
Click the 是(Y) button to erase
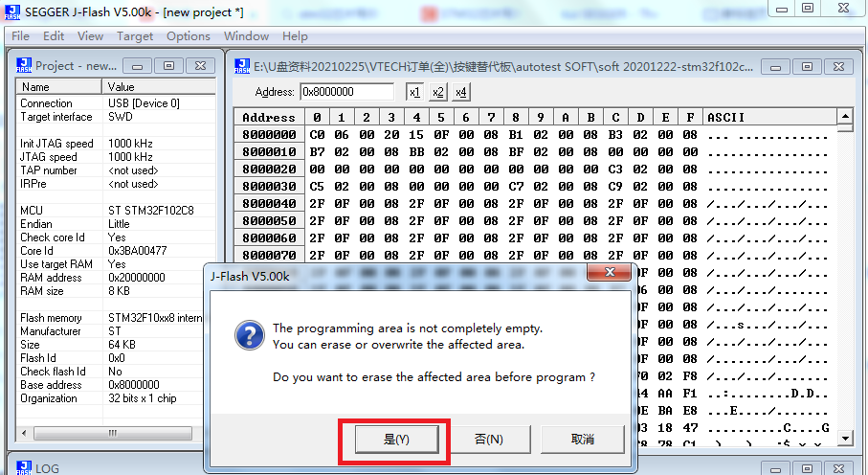pyautogui.click(x=396, y=440)
